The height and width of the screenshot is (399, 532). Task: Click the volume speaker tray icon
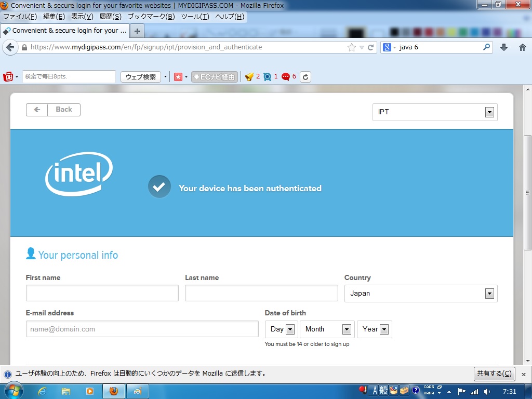(487, 392)
